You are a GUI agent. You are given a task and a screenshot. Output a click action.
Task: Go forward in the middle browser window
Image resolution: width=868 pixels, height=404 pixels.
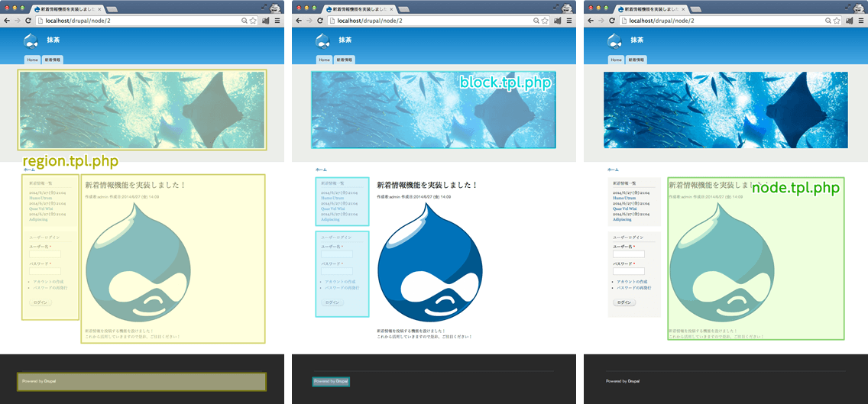309,21
